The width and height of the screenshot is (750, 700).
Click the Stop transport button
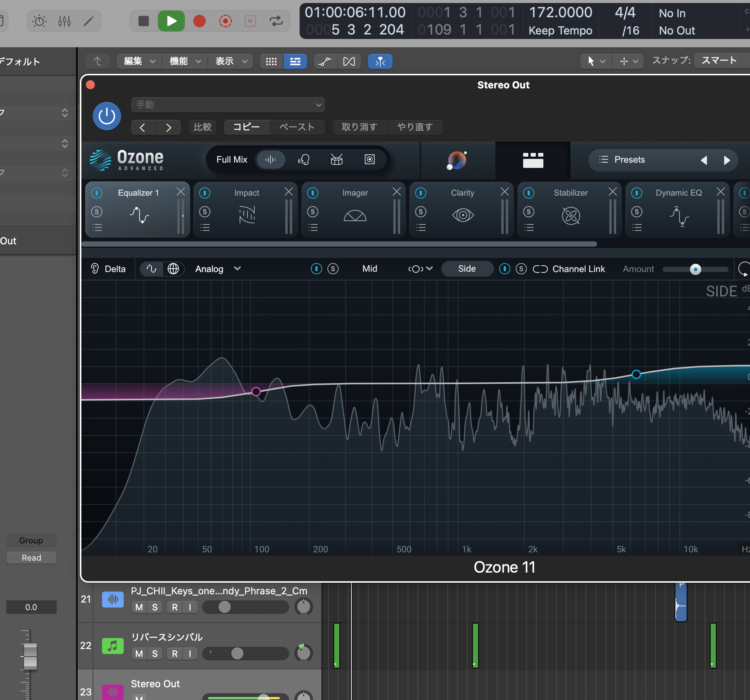click(143, 21)
